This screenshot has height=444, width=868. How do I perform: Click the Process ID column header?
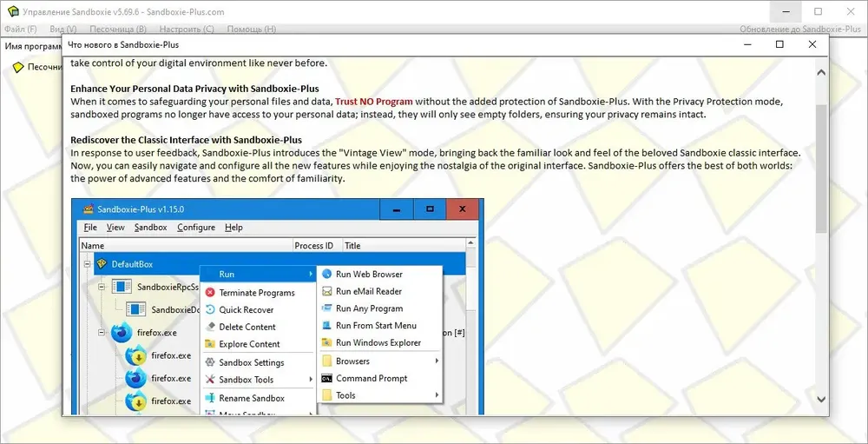317,246
